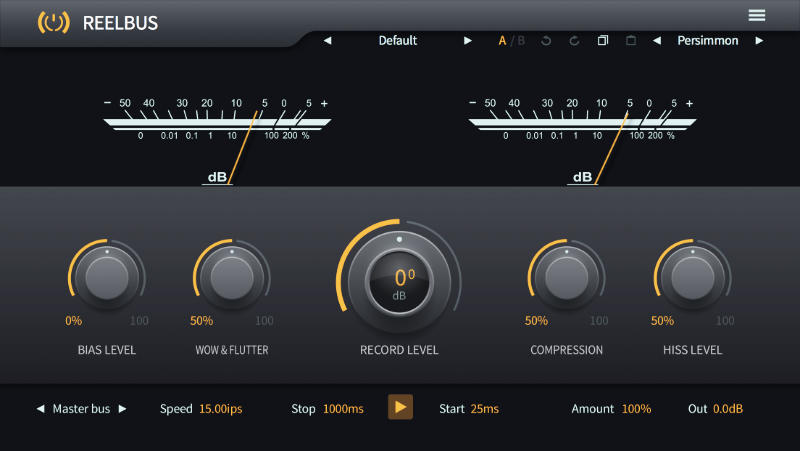The image size is (800, 451).
Task: Click the left VU meter
Action: (217, 140)
